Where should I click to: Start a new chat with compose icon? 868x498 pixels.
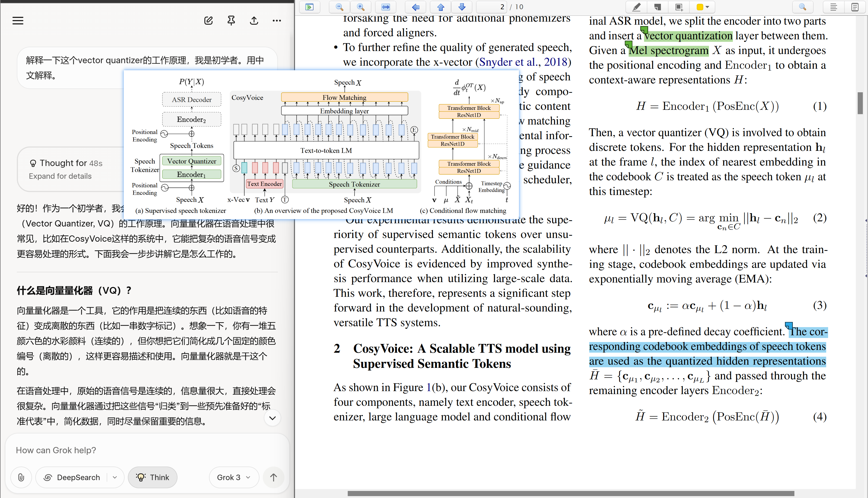[x=208, y=21]
